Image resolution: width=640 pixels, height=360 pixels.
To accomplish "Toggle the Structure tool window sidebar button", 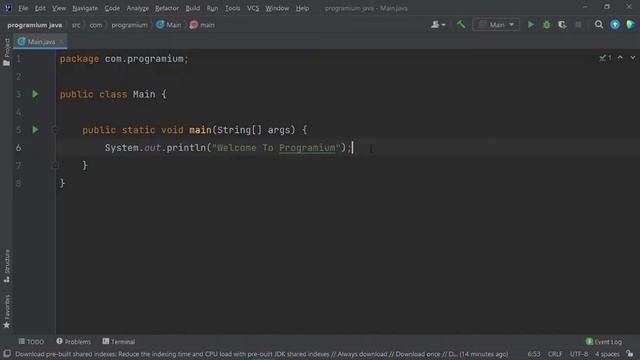I will tap(7, 266).
